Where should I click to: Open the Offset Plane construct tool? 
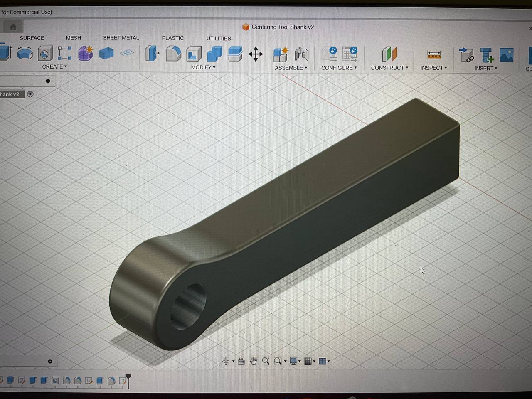[x=389, y=54]
